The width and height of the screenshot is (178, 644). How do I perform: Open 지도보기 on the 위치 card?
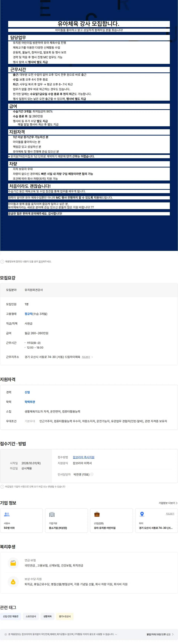pyautogui.click(x=170, y=514)
